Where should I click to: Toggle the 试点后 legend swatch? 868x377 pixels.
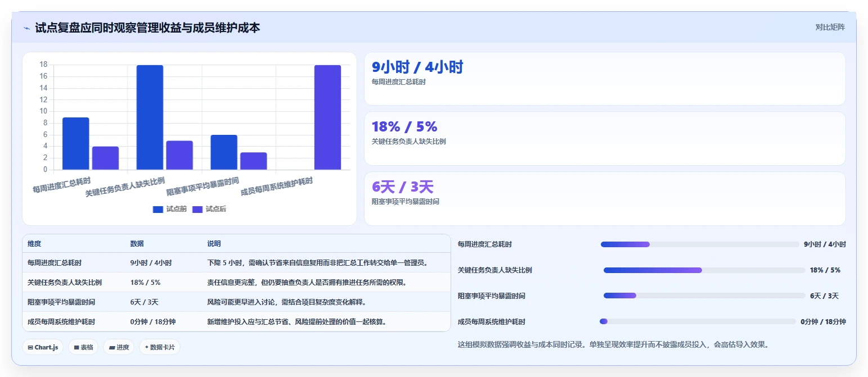(x=197, y=210)
